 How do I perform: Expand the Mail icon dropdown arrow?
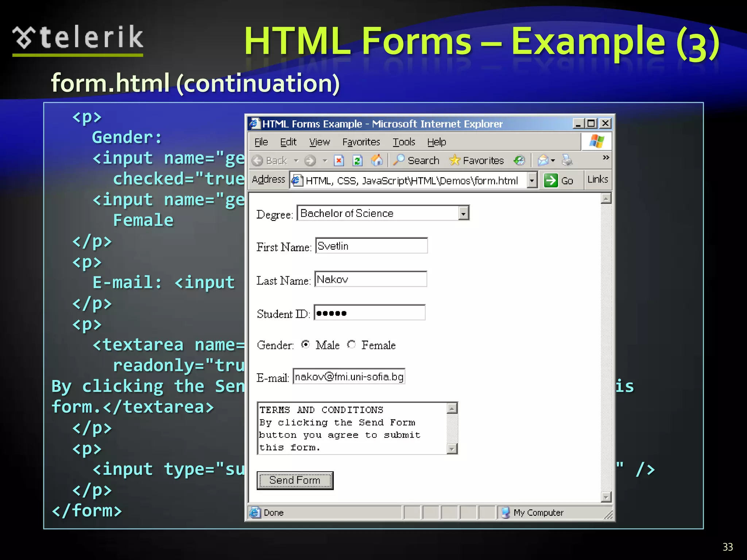(553, 160)
